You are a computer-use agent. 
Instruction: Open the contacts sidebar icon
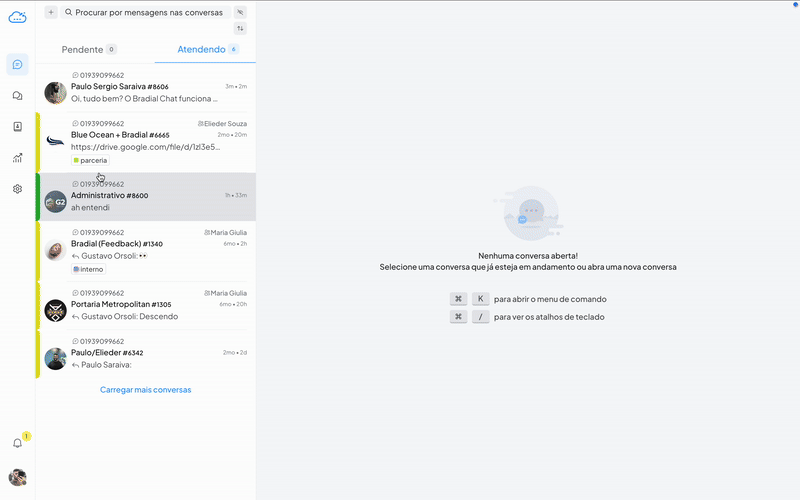[17, 127]
